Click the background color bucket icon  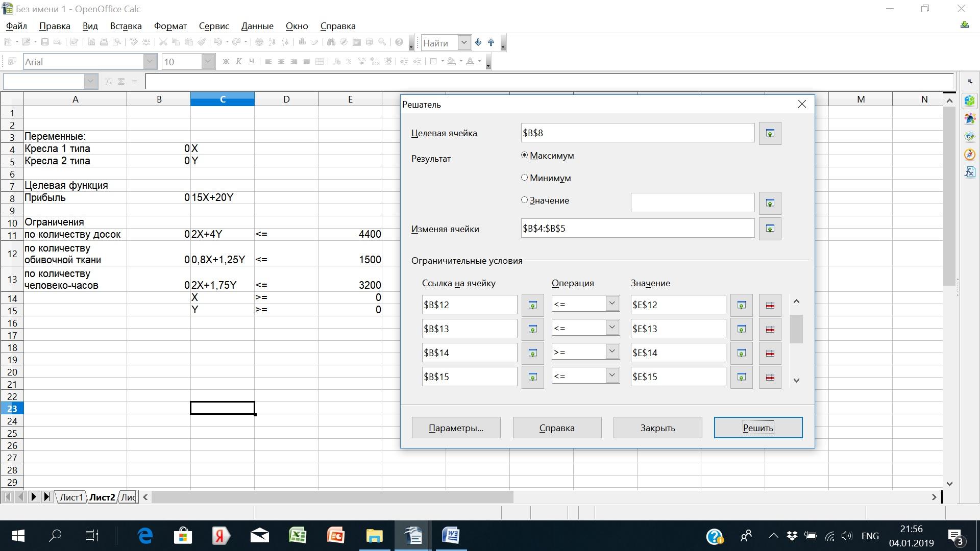coord(452,62)
